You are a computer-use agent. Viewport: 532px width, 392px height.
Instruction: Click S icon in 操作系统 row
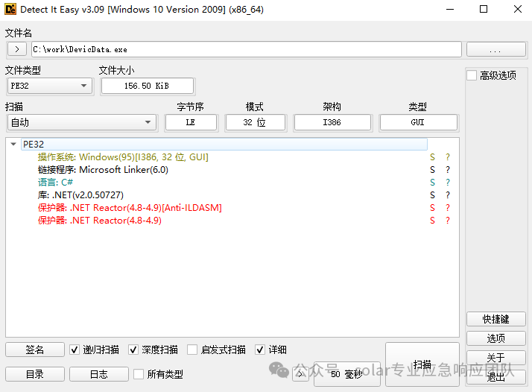[432, 157]
